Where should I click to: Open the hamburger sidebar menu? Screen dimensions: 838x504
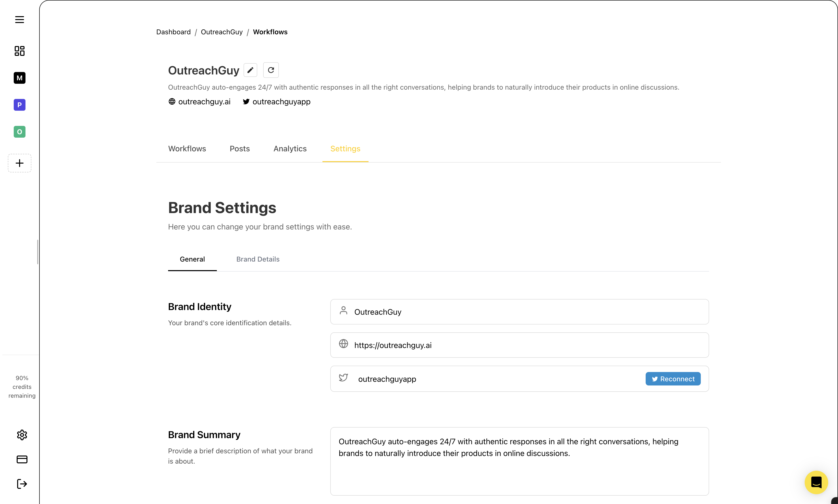tap(19, 19)
